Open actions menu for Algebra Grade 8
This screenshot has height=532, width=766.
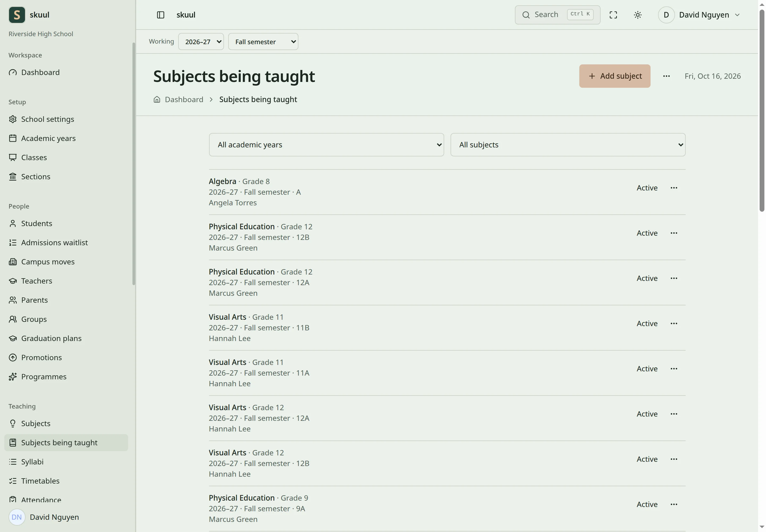674,188
